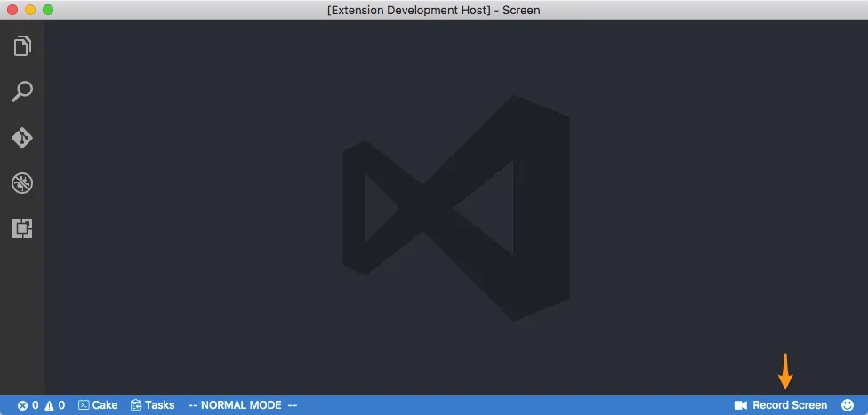Click the NORMAL MODE vim indicator

click(x=243, y=405)
